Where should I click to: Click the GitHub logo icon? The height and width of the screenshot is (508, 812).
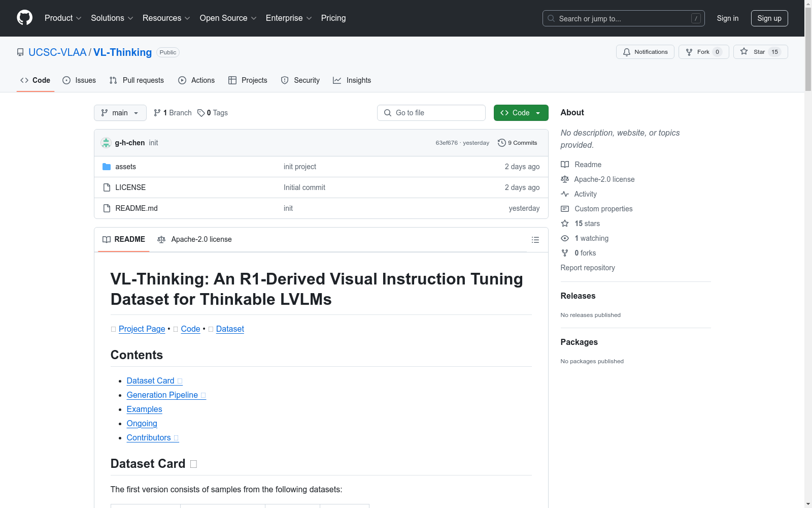tap(24, 18)
